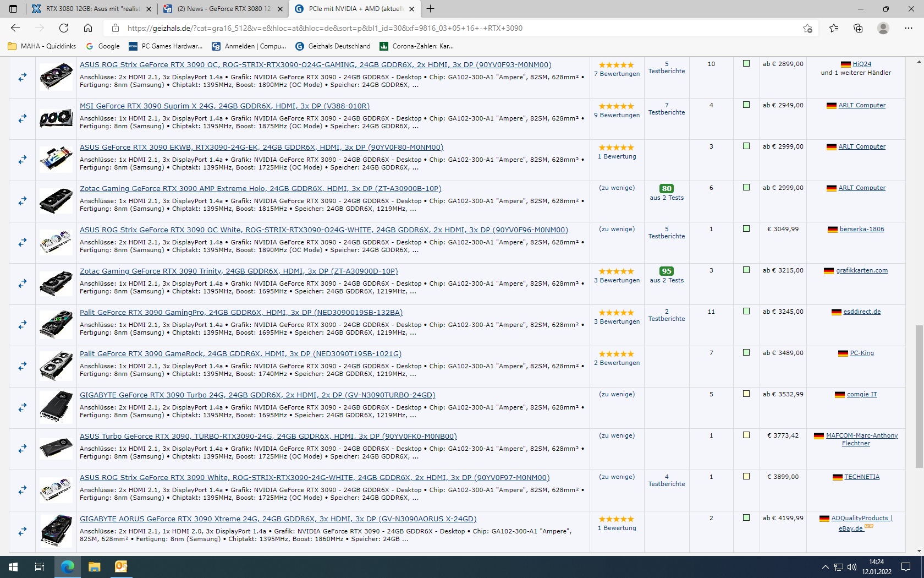Add this page to favorites star
Screen dimensions: 924x578
[807, 28]
